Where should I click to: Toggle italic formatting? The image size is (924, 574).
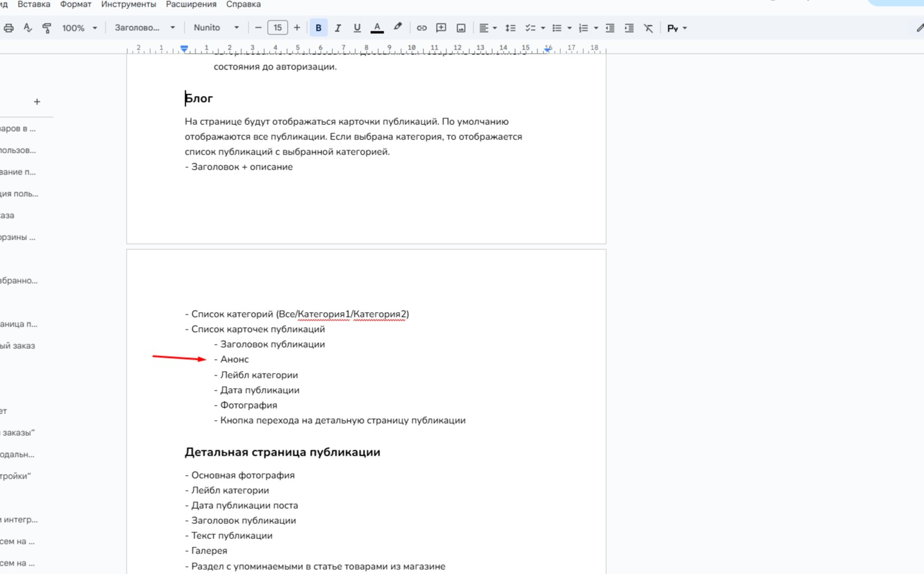(x=338, y=28)
